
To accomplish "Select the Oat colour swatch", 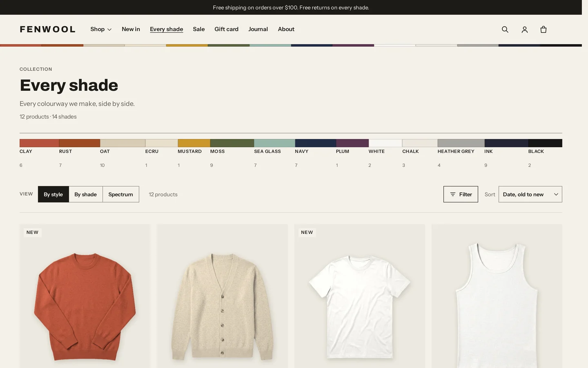I will pyautogui.click(x=122, y=143).
